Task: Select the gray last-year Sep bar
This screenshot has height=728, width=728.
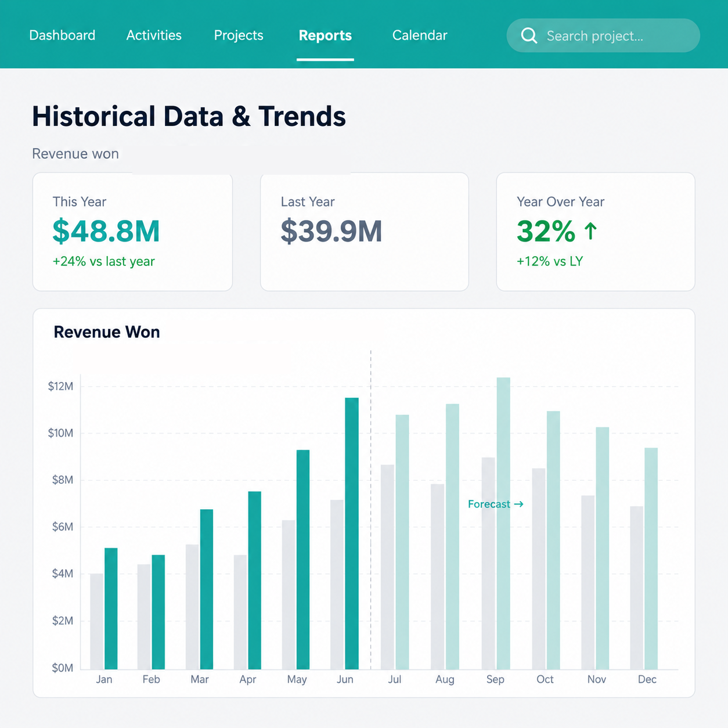Action: click(489, 563)
